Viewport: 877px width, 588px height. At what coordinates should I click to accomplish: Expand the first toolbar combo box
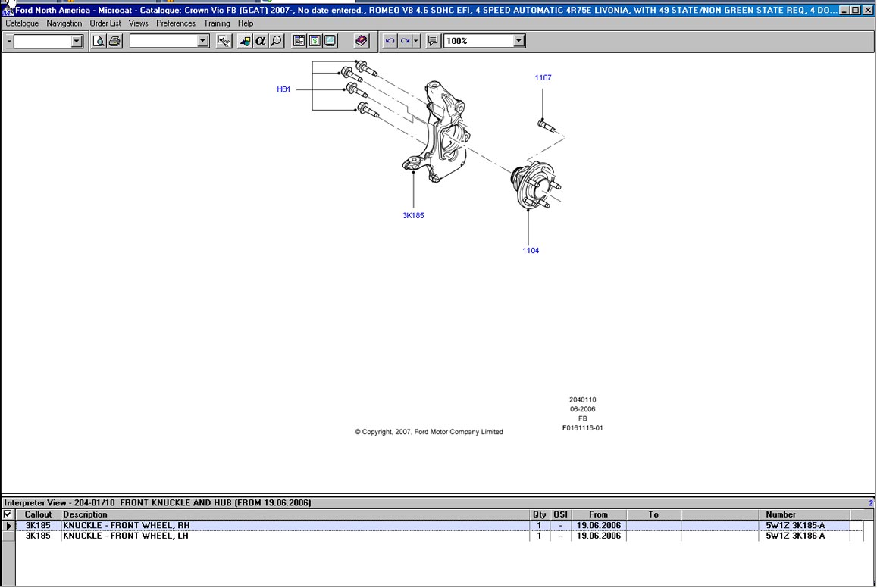[x=77, y=41]
